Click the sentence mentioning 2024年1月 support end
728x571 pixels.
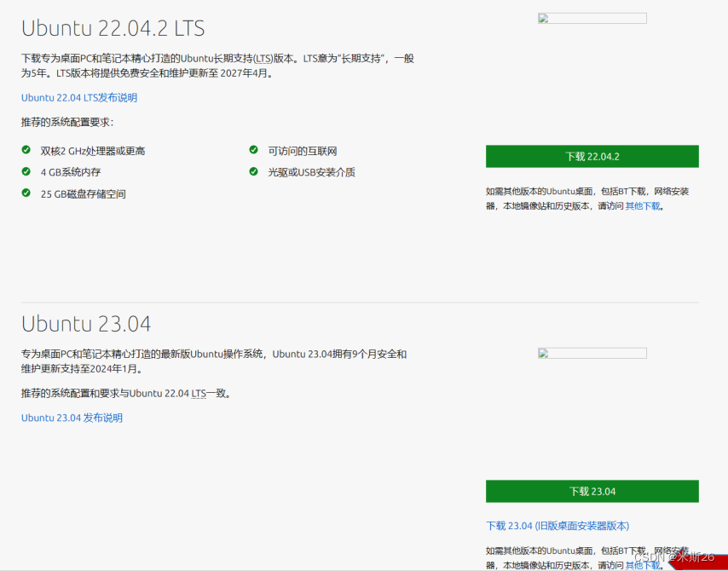pyautogui.click(x=214, y=361)
